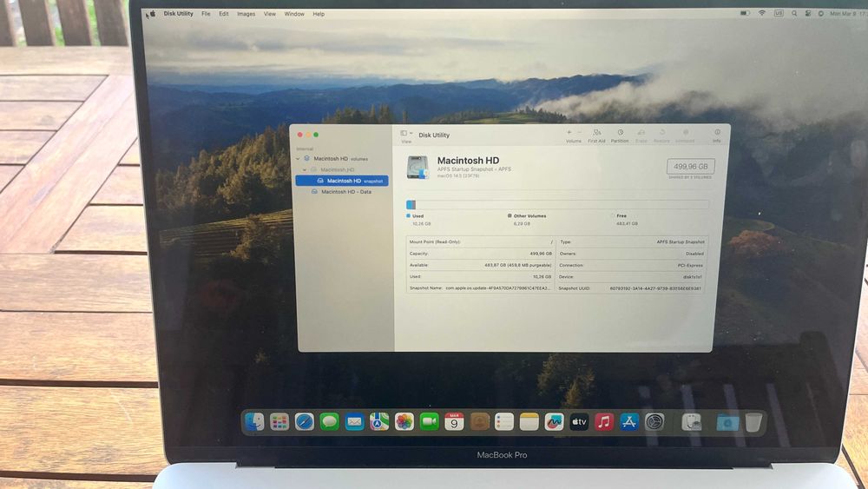Viewport: 868px width, 489px height.
Task: Open the Partition tool in the toolbar
Action: click(620, 133)
